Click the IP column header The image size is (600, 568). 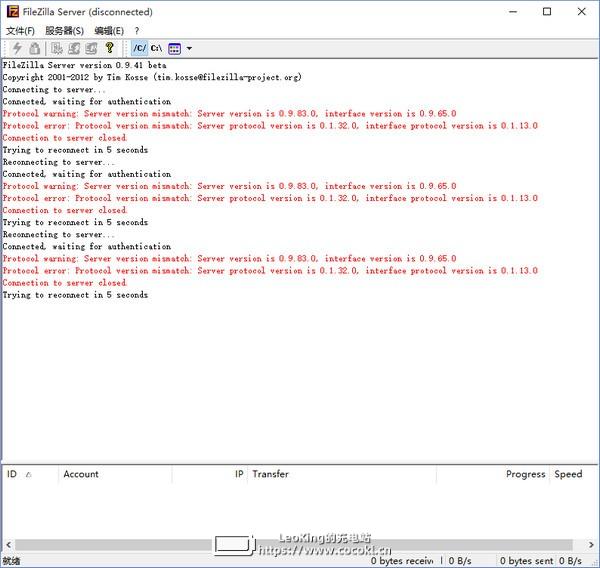tap(210, 474)
